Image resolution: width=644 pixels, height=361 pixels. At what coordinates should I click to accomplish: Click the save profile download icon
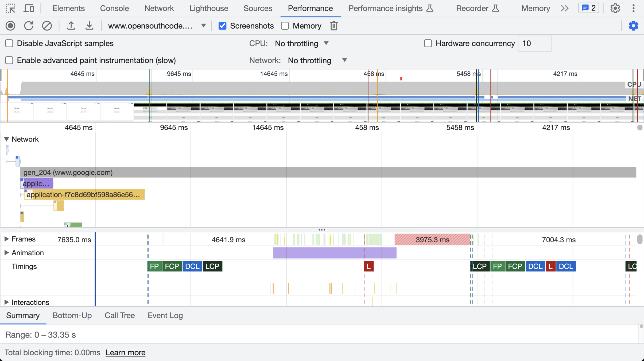point(89,26)
